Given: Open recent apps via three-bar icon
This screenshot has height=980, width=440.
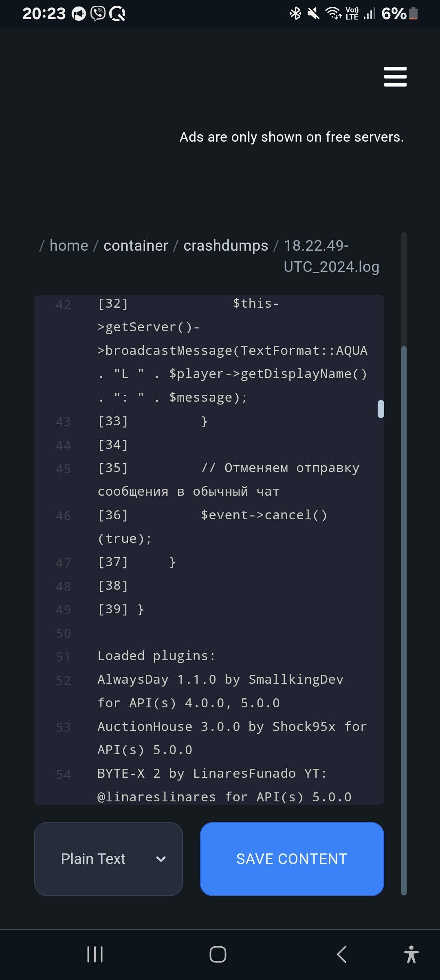Looking at the screenshot, I should [95, 954].
